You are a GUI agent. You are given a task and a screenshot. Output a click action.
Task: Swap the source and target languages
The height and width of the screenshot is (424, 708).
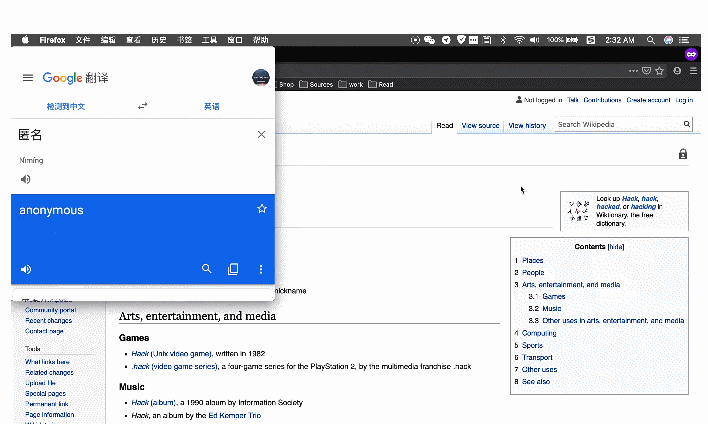(143, 106)
